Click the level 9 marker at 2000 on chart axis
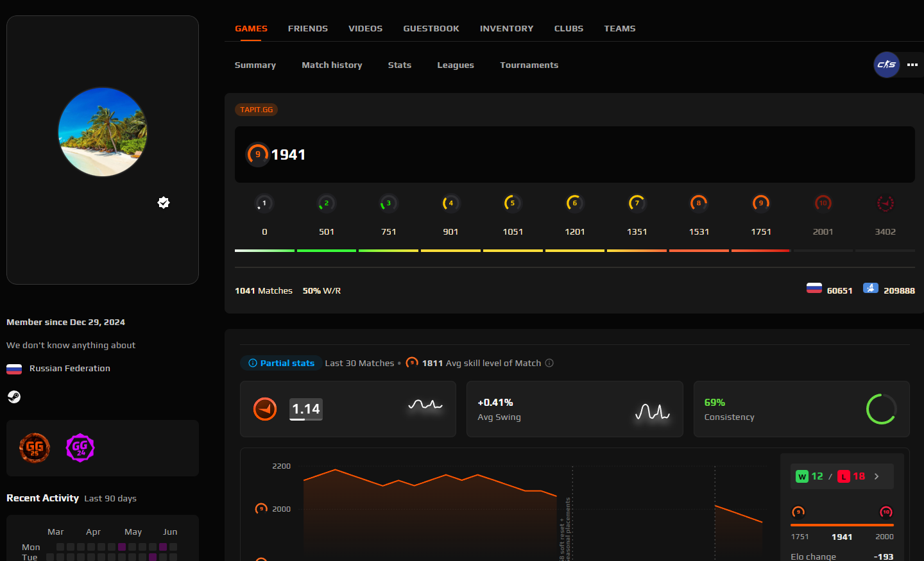The image size is (924, 561). (261, 508)
